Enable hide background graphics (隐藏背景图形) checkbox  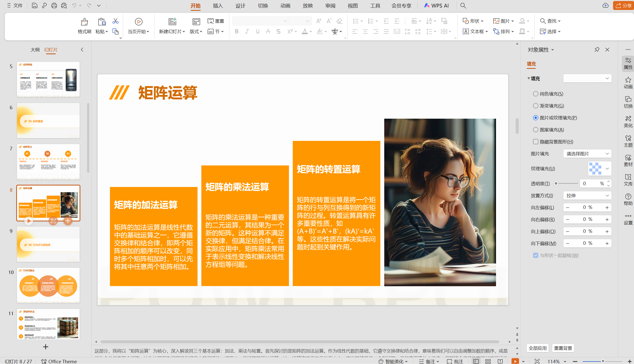click(535, 142)
